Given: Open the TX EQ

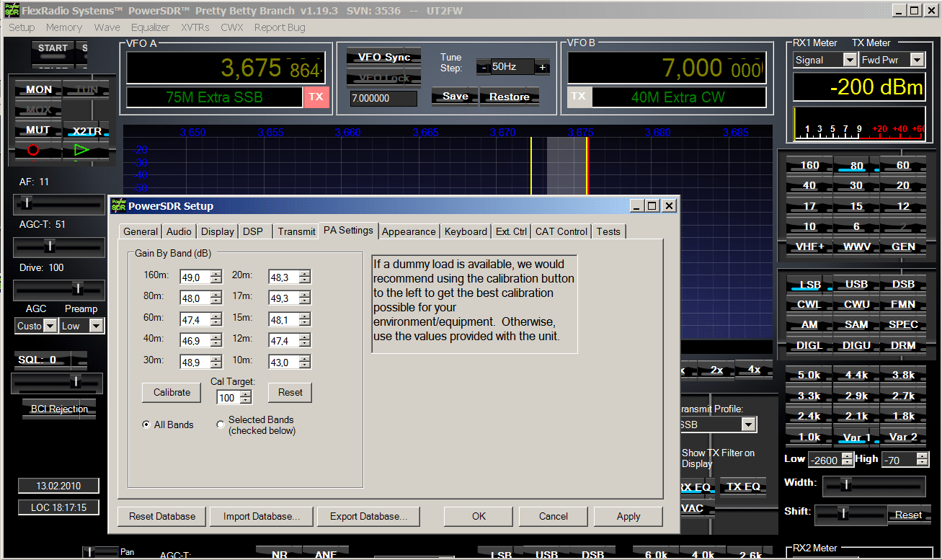Looking at the screenshot, I should (743, 486).
